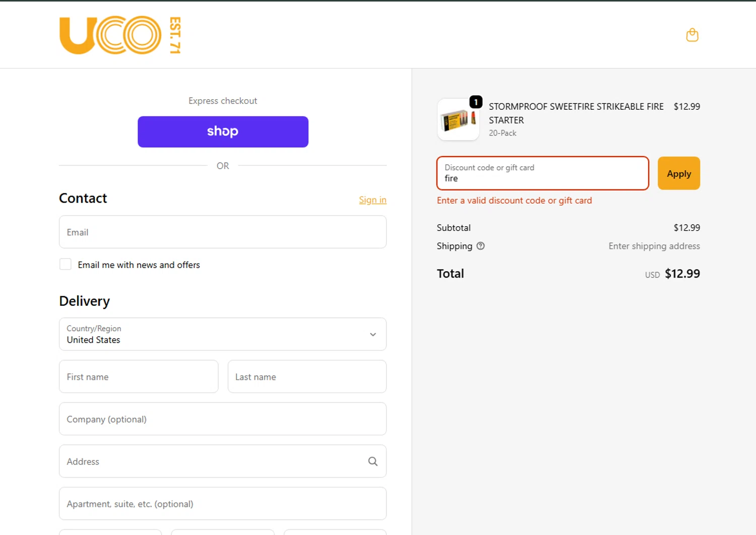
Task: Expand the Country/Region dropdown
Action: pyautogui.click(x=223, y=334)
